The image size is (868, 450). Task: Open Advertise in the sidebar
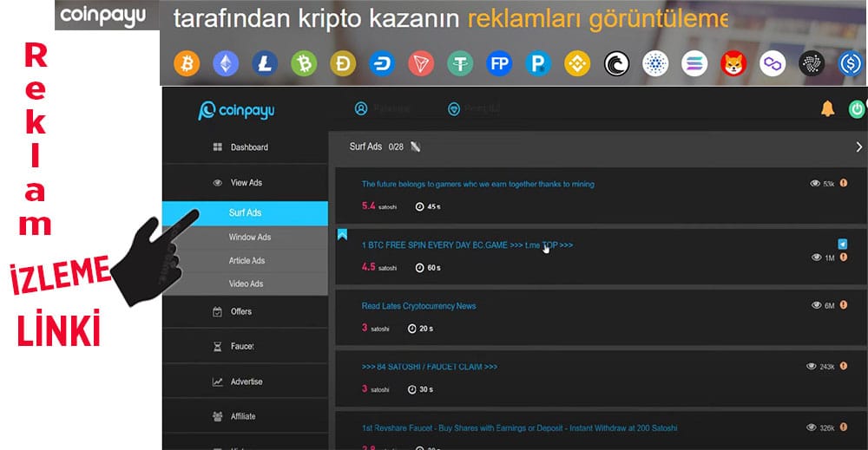click(x=246, y=382)
